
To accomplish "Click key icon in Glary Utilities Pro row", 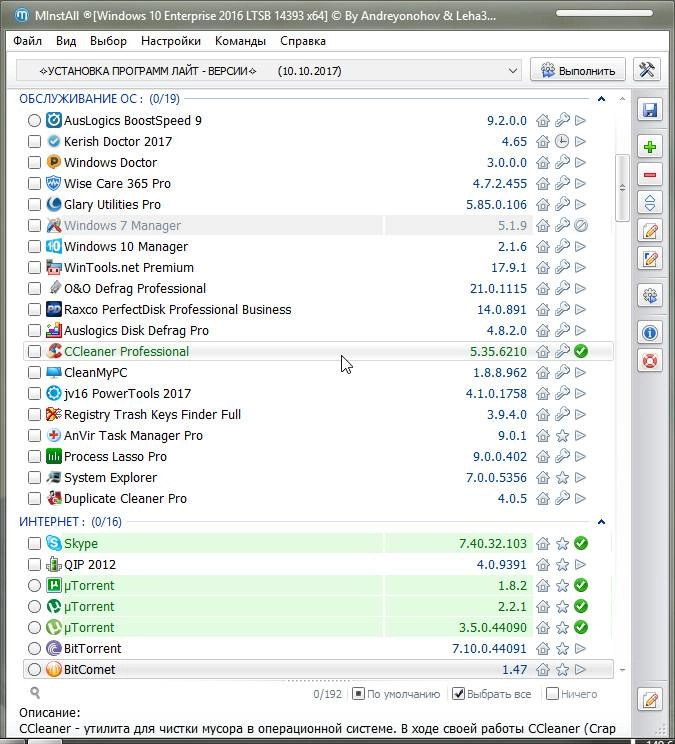I will (562, 204).
